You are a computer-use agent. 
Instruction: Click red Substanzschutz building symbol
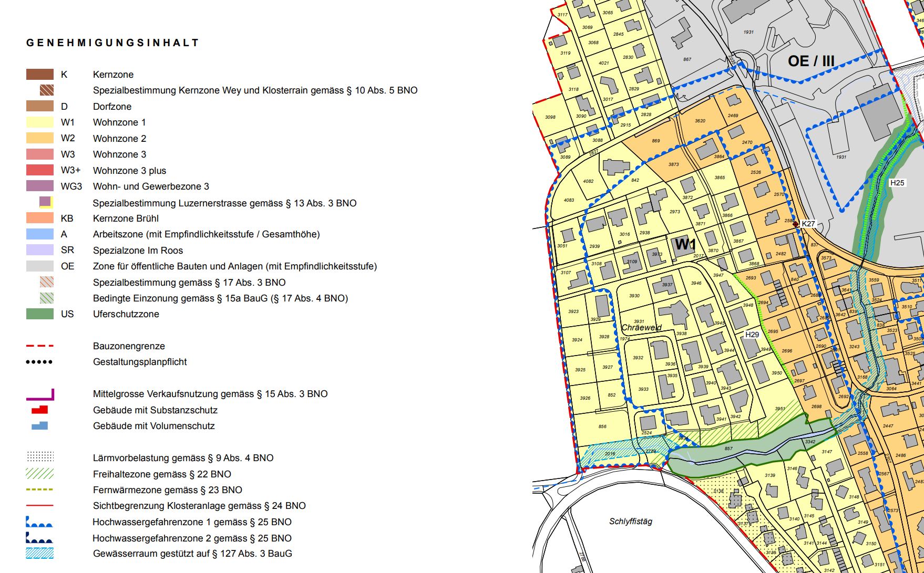pyautogui.click(x=40, y=410)
